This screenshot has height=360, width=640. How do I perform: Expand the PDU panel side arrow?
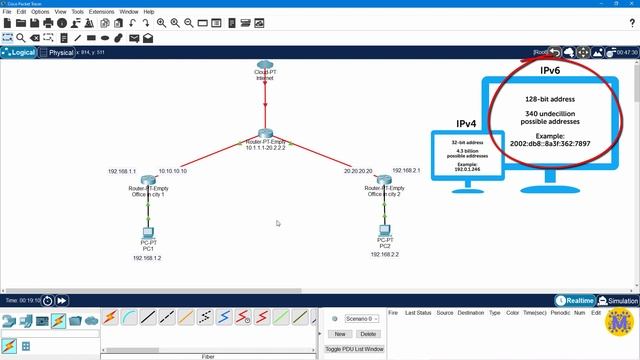coord(320,333)
